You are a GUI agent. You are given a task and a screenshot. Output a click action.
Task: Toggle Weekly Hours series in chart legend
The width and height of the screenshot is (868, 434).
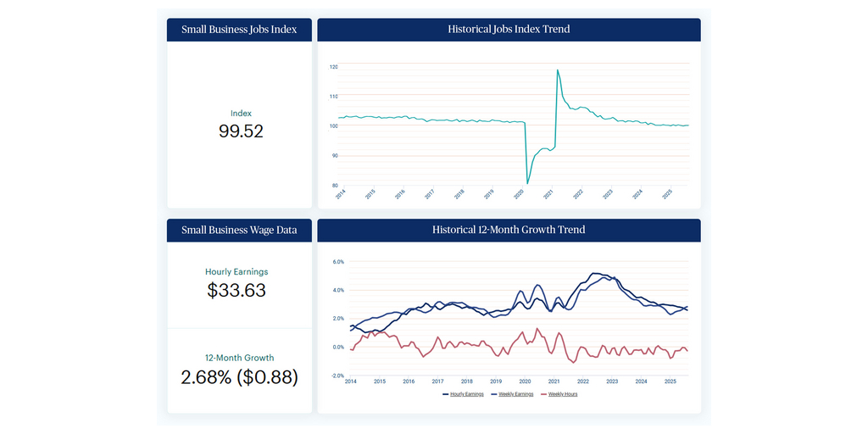coord(563,394)
